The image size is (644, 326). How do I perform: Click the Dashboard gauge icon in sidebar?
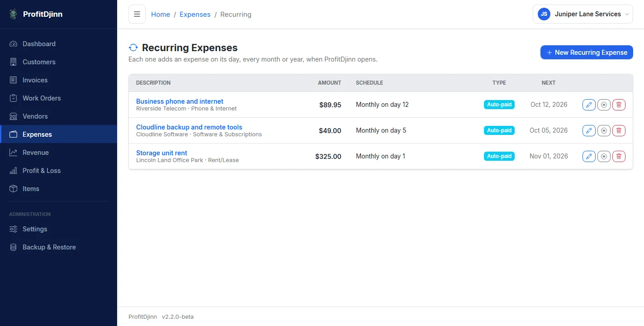[x=14, y=44]
